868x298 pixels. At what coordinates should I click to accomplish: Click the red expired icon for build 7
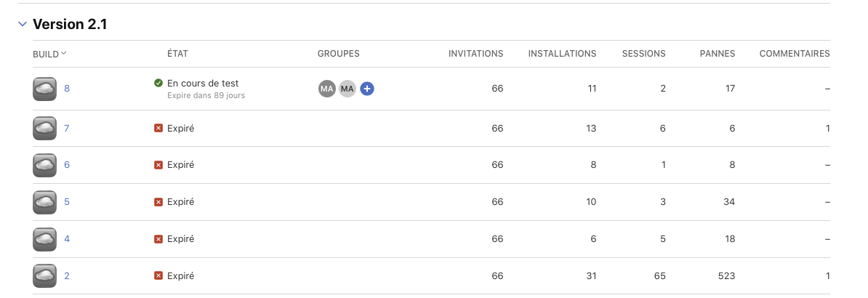point(158,129)
